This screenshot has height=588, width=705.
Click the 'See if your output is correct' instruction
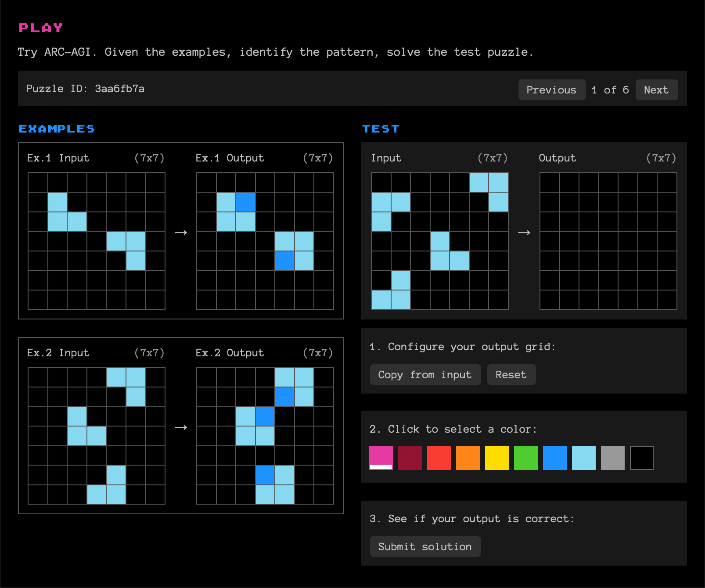472,519
